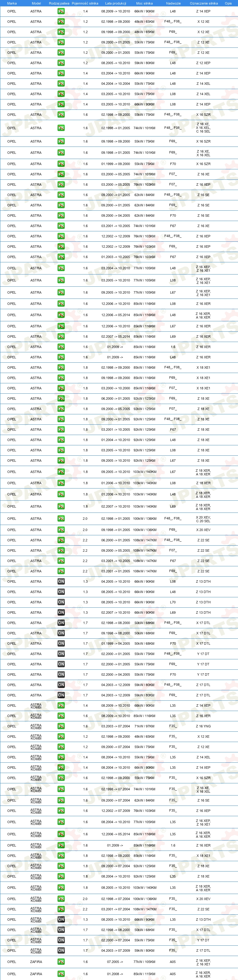Click the production years 03.2003 -> 07.2004
Screen dimensions: 238x980
[115, 726]
